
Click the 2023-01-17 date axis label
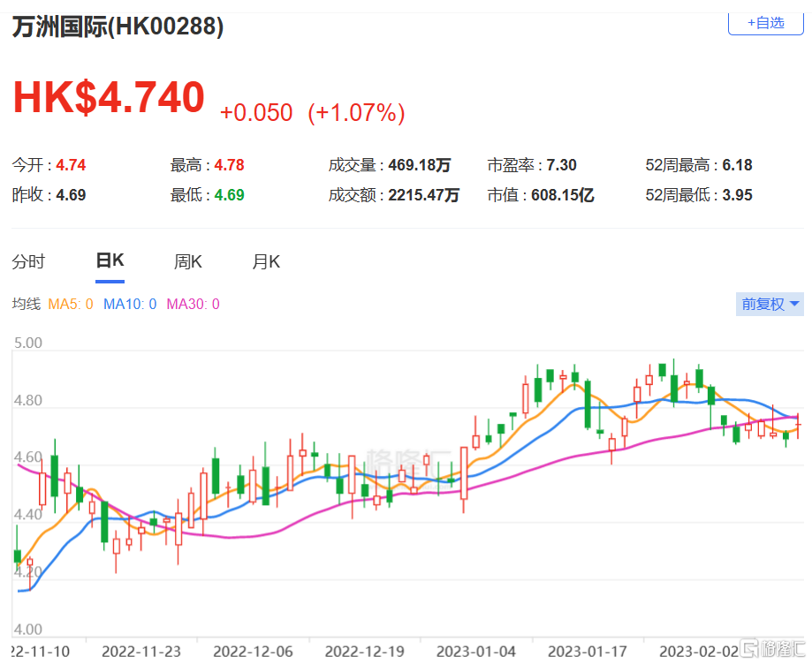click(x=588, y=651)
